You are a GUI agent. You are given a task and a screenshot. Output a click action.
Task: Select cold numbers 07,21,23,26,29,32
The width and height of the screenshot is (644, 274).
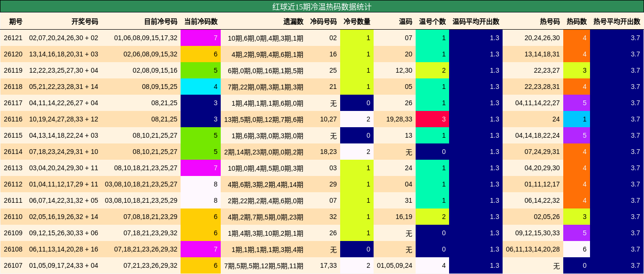click(150, 265)
